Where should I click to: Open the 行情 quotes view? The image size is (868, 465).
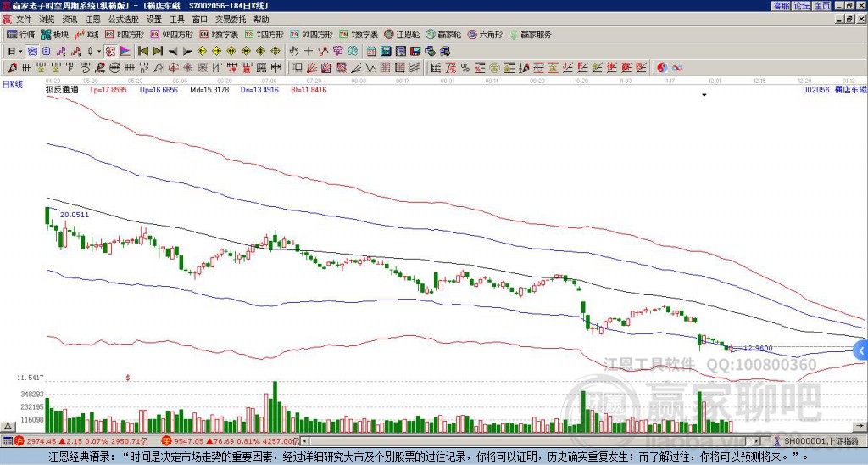point(20,34)
